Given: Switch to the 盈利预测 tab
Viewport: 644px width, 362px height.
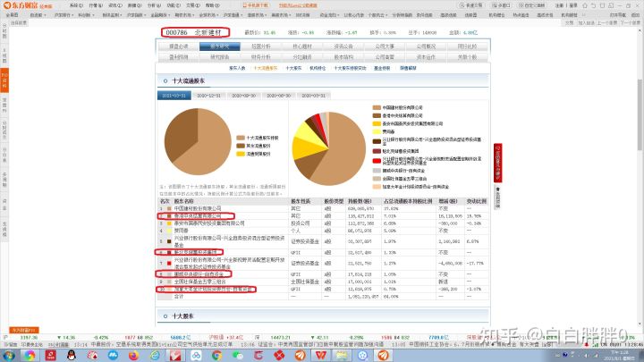Looking at the screenshot, I should pos(179,57).
